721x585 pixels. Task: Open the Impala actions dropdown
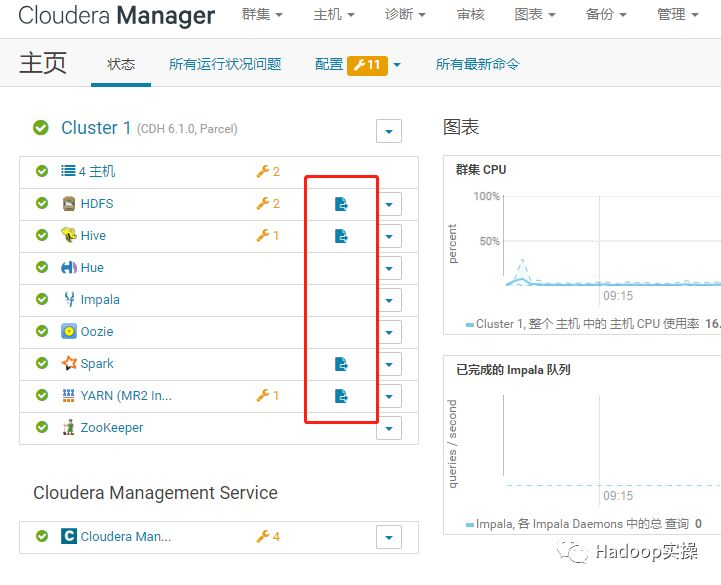[x=389, y=300]
